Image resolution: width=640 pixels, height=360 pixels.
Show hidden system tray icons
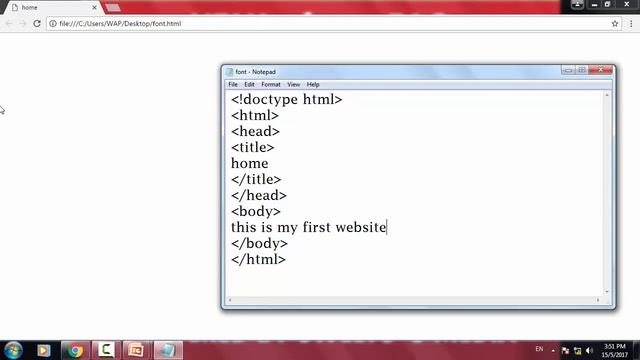coord(553,351)
